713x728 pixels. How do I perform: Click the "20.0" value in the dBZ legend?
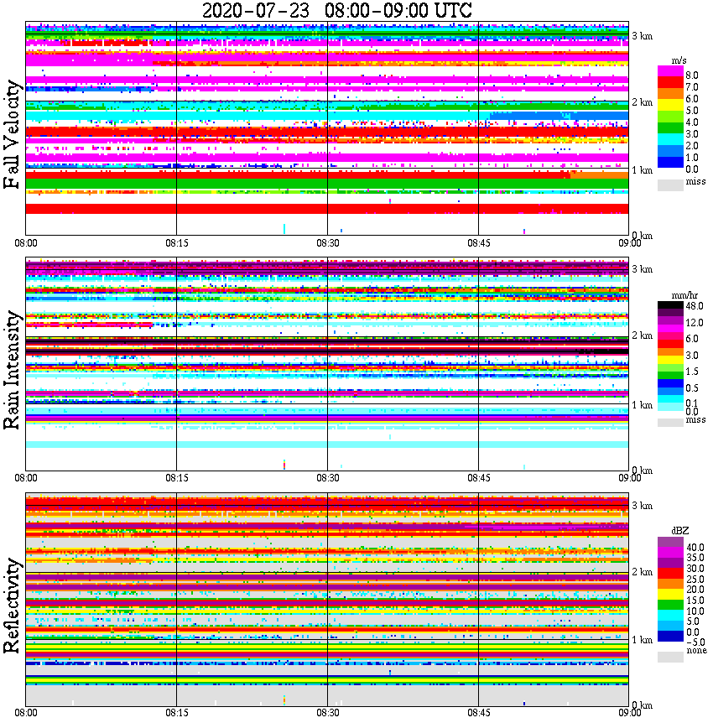coord(695,589)
